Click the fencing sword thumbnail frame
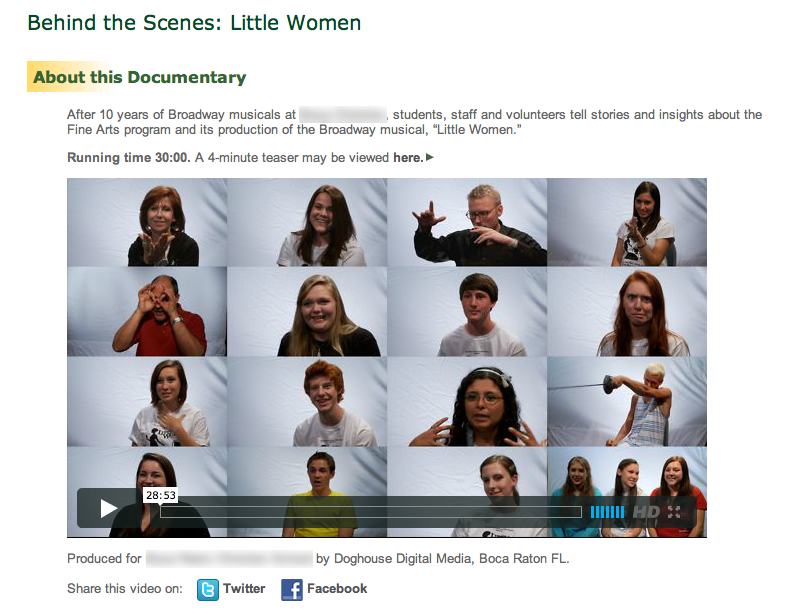The width and height of the screenshot is (789, 614). (x=627, y=402)
